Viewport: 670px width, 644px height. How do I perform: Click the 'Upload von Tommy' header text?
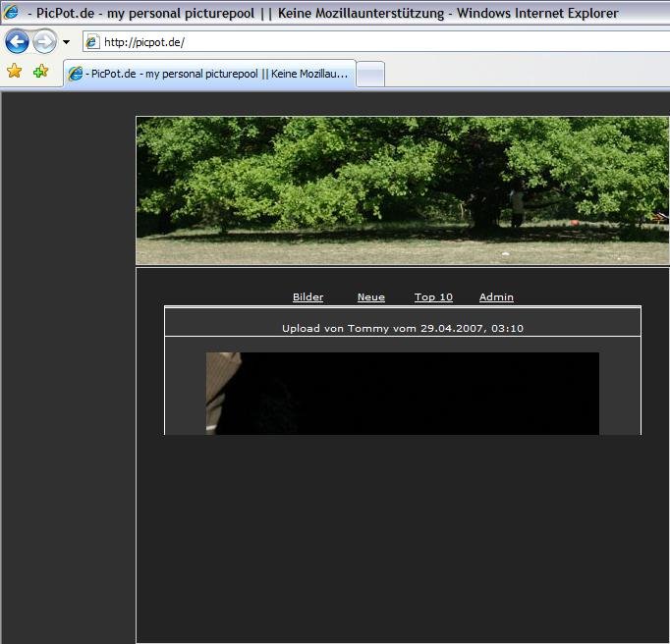(402, 328)
